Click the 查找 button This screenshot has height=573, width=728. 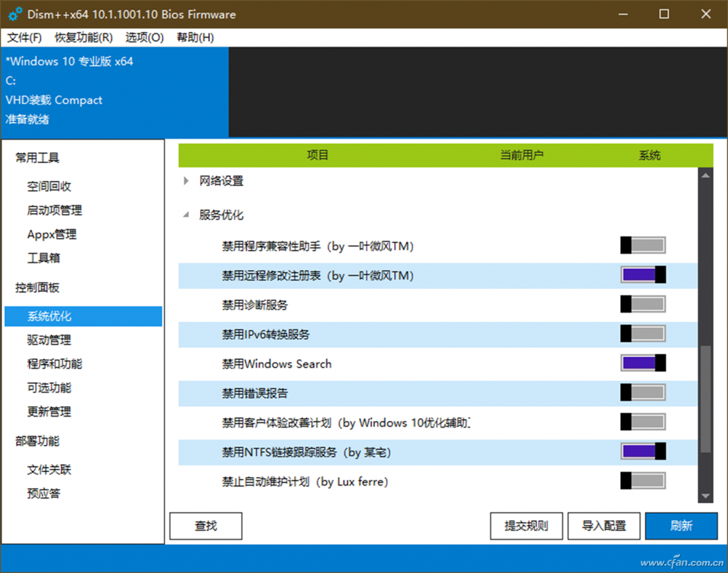(206, 526)
